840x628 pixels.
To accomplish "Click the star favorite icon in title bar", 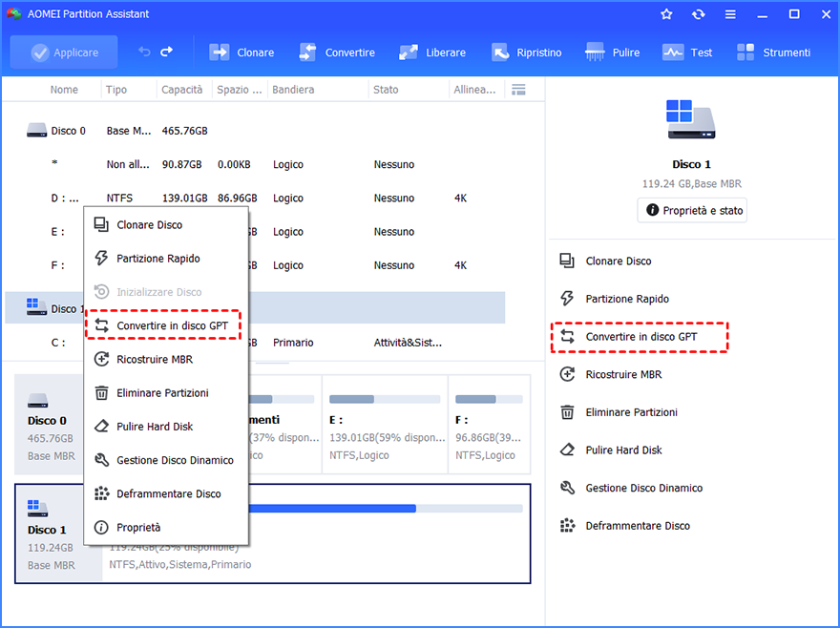I will click(x=666, y=14).
